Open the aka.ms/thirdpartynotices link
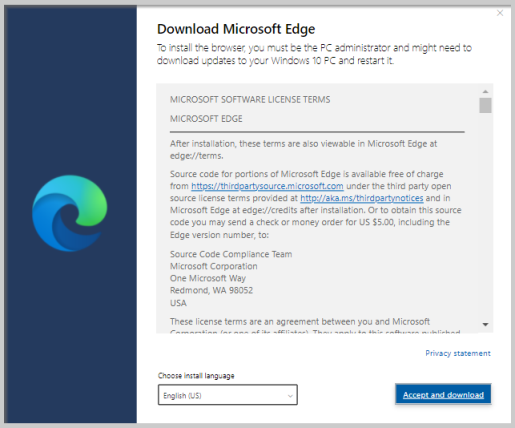This screenshot has height=428, width=515. coord(362,198)
